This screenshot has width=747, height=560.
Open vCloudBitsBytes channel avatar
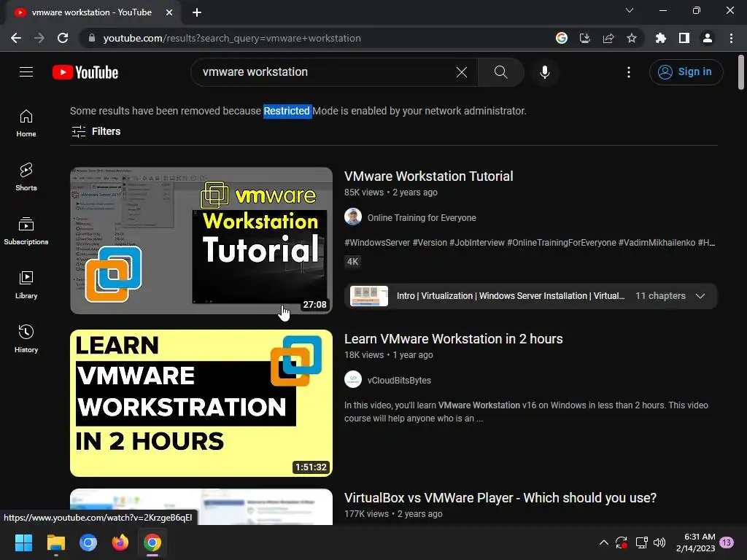[353, 379]
